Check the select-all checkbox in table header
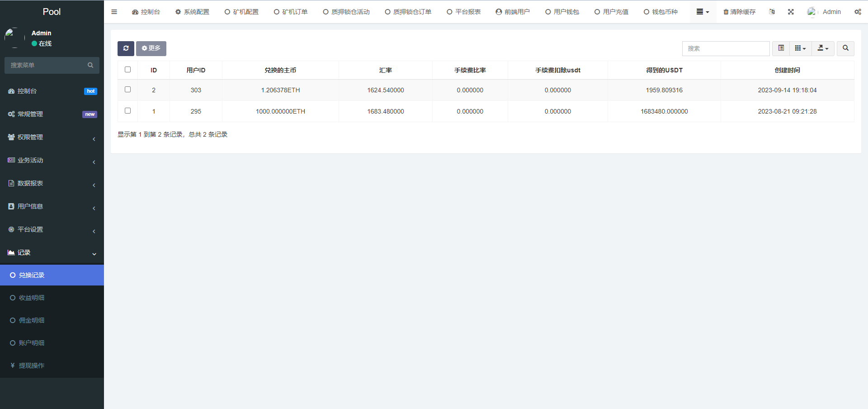Screen dimensions: 868x409 (x=127, y=69)
